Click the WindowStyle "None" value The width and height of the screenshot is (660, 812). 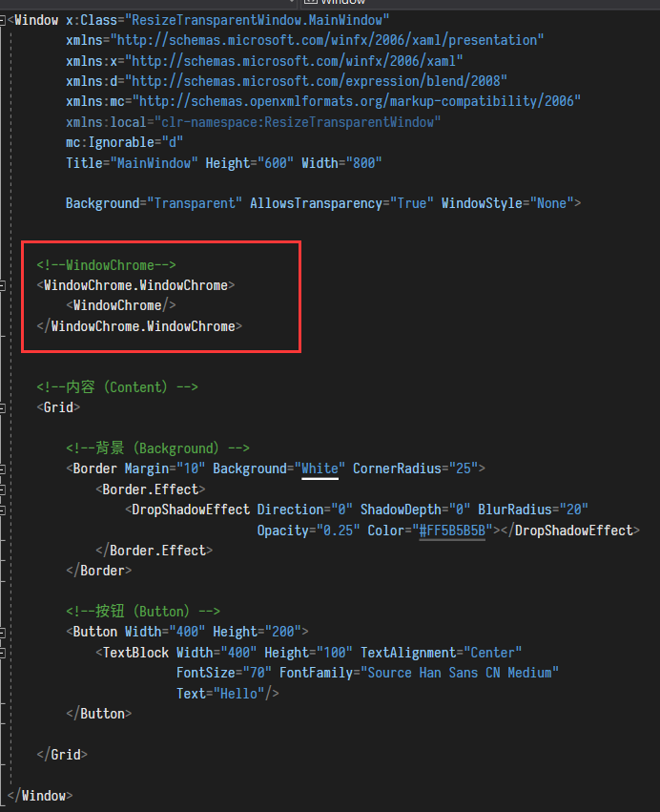click(x=551, y=203)
